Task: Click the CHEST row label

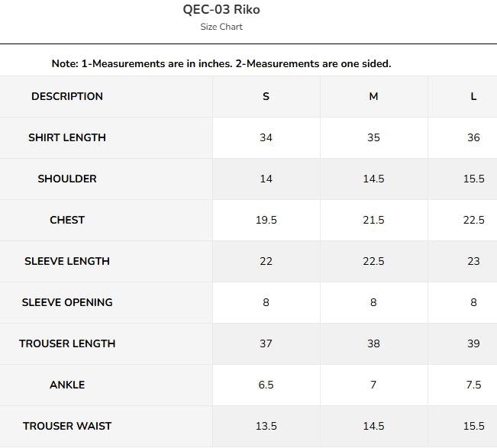Action: (67, 220)
